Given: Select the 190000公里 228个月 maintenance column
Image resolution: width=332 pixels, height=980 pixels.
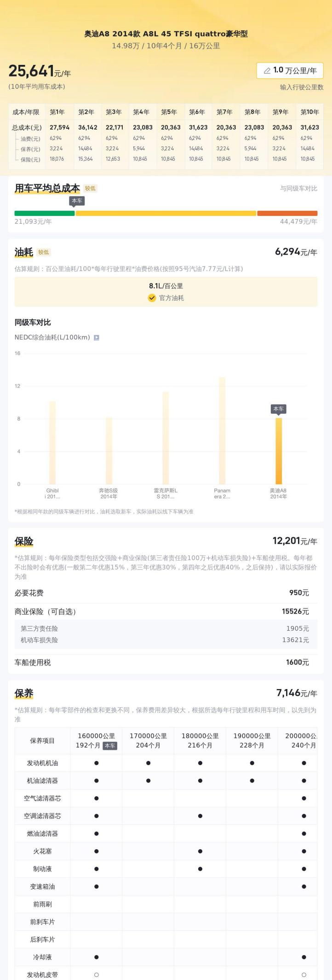Looking at the screenshot, I should click(252, 741).
